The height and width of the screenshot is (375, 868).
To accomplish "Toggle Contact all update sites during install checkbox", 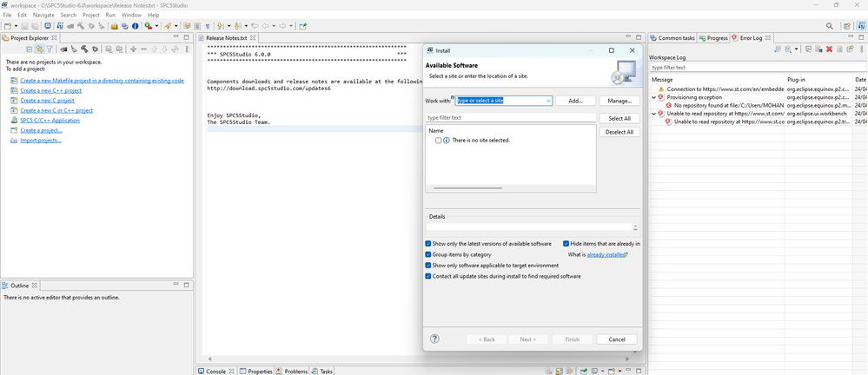I will point(428,276).
